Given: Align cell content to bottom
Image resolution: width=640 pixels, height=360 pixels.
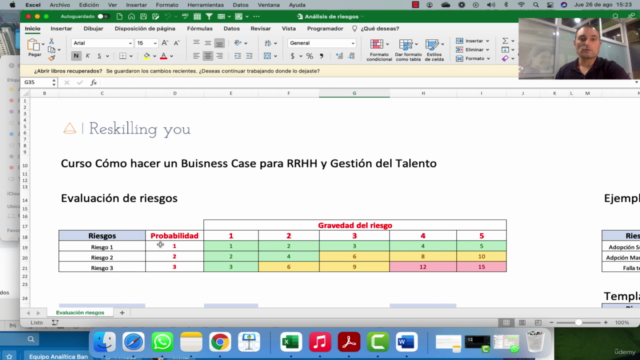Looking at the screenshot, I should (x=220, y=43).
